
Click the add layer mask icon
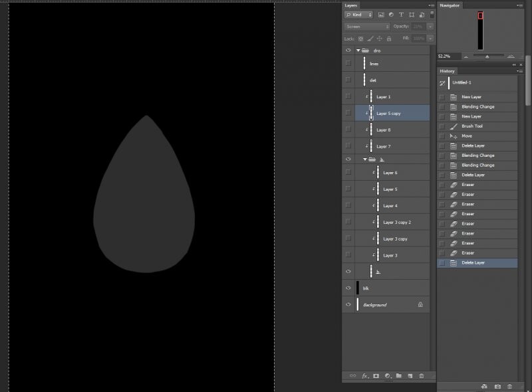(x=376, y=376)
